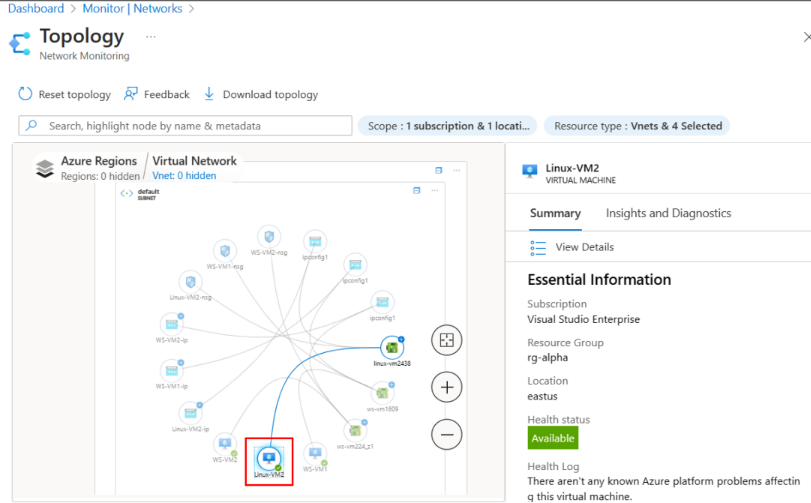
Task: Select the Linux-VM2-ip node
Action: [x=190, y=414]
